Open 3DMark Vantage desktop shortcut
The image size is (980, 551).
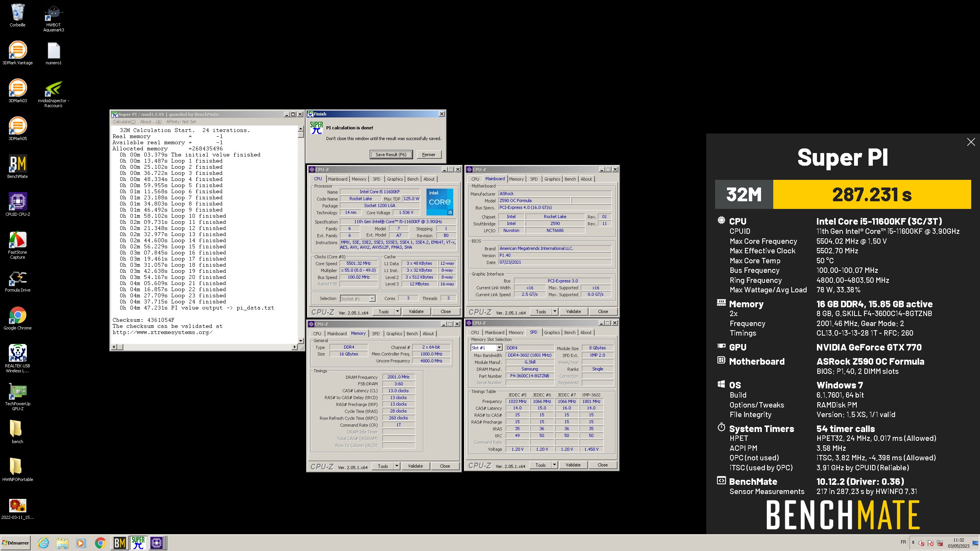coord(18,53)
